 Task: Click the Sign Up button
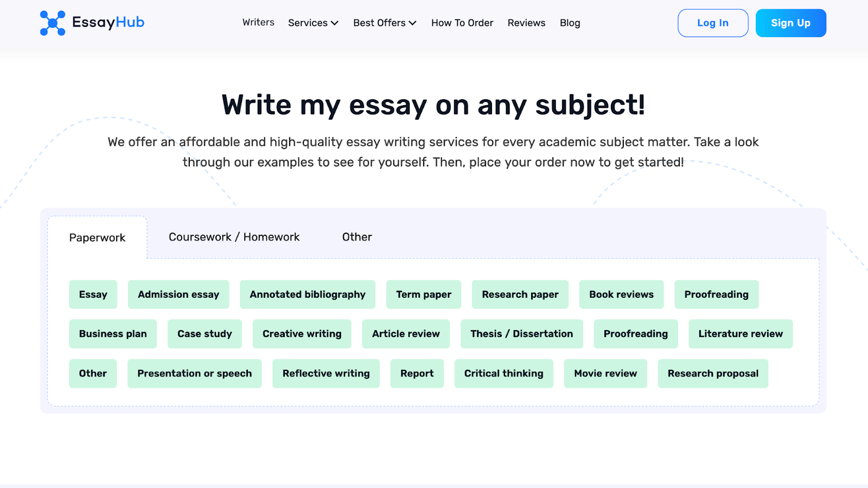(x=790, y=23)
